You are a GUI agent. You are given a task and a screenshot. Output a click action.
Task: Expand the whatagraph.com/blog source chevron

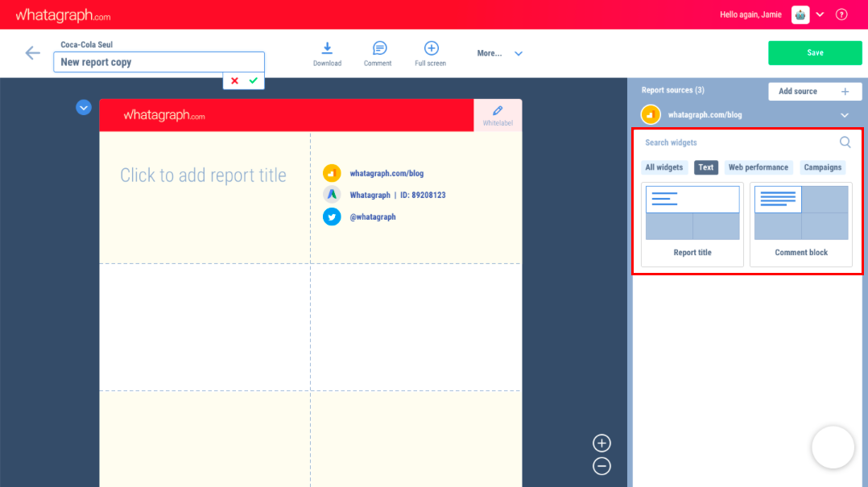click(844, 115)
